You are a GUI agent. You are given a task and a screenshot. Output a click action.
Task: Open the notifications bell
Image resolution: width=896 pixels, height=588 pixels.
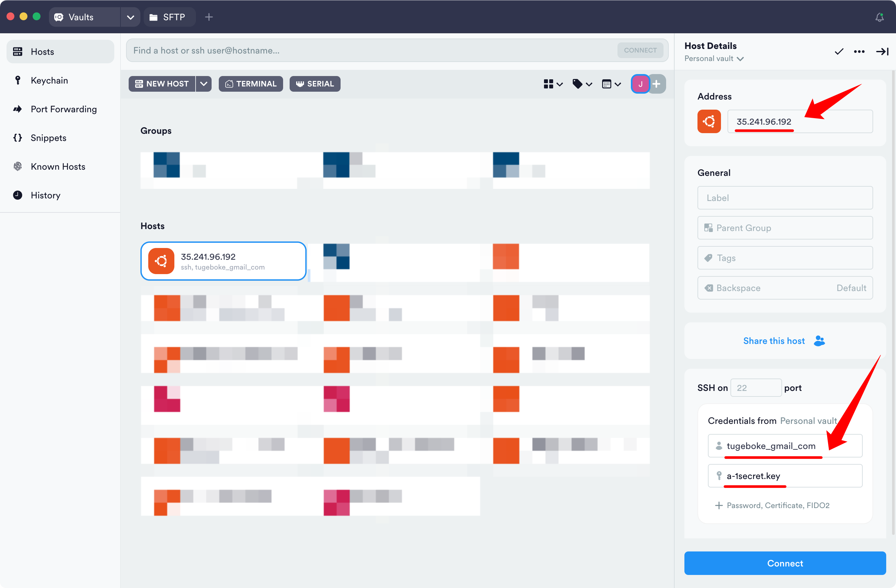pos(879,17)
